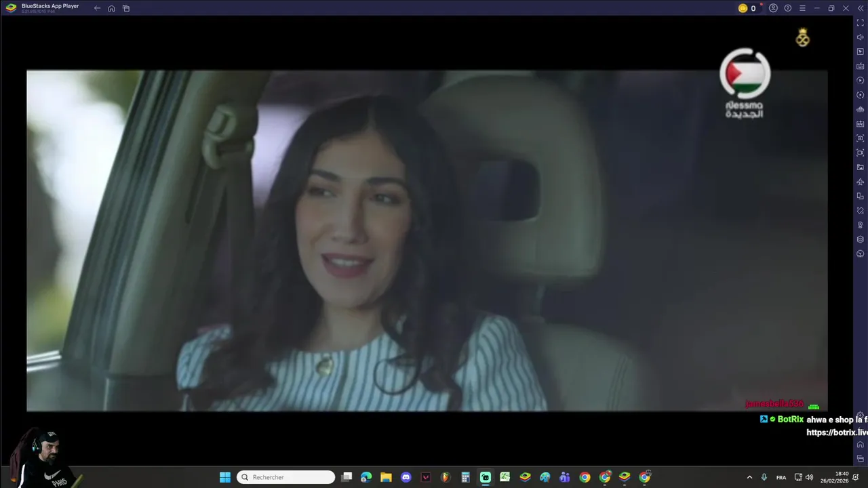Image resolution: width=868 pixels, height=488 pixels.
Task: Click the jamesbella536 username overlay
Action: (774, 404)
